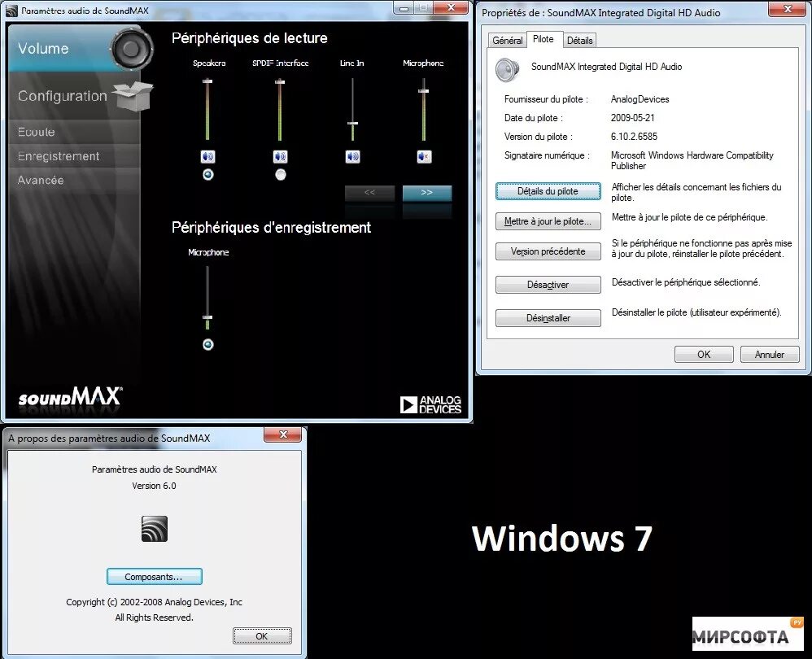This screenshot has width=812, height=659.
Task: Confirm Properties dialog with OK
Action: [704, 355]
